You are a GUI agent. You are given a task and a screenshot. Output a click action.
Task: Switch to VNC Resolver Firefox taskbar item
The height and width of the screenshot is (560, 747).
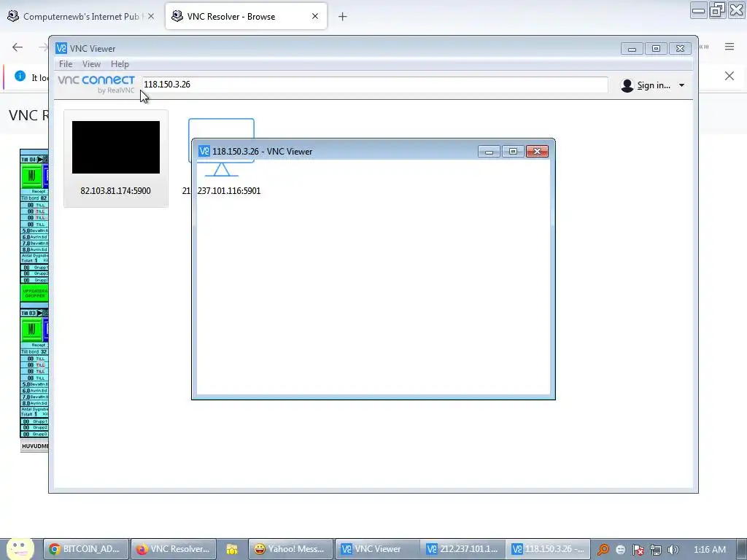click(174, 549)
